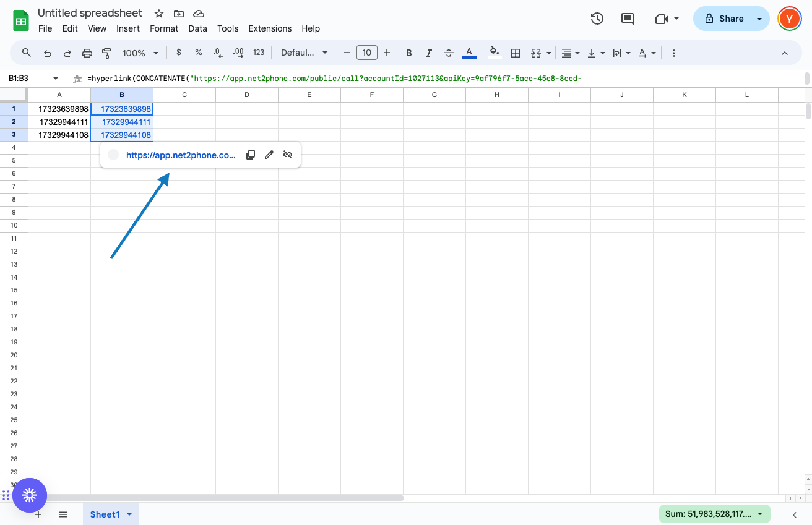Open the app.net2phone link in popup
Viewport: 812px width, 525px height.
(x=181, y=155)
